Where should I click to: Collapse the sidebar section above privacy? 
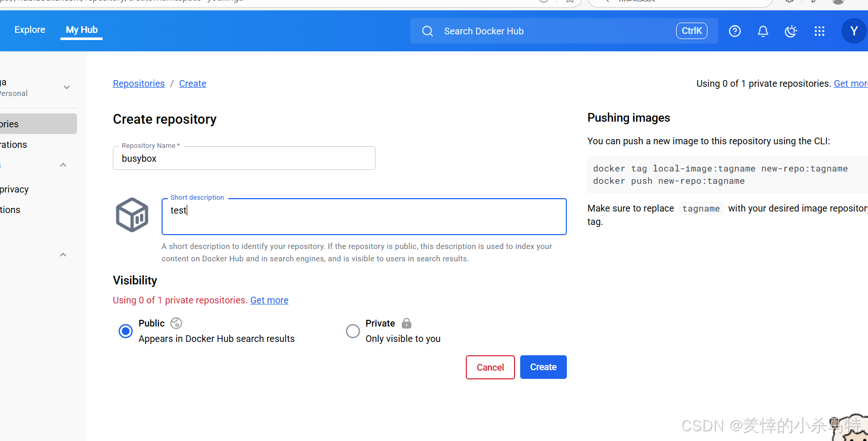click(x=63, y=165)
